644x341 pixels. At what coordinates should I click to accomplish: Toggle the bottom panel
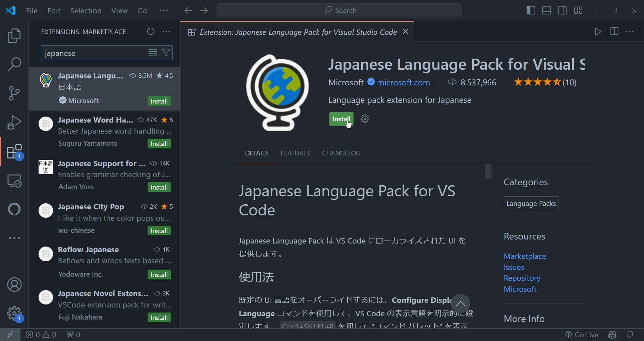546,10
